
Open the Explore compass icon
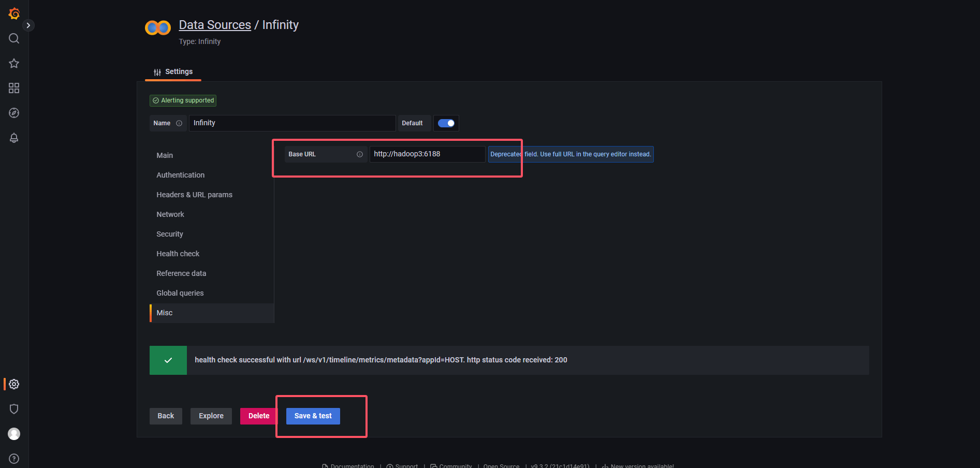14,113
